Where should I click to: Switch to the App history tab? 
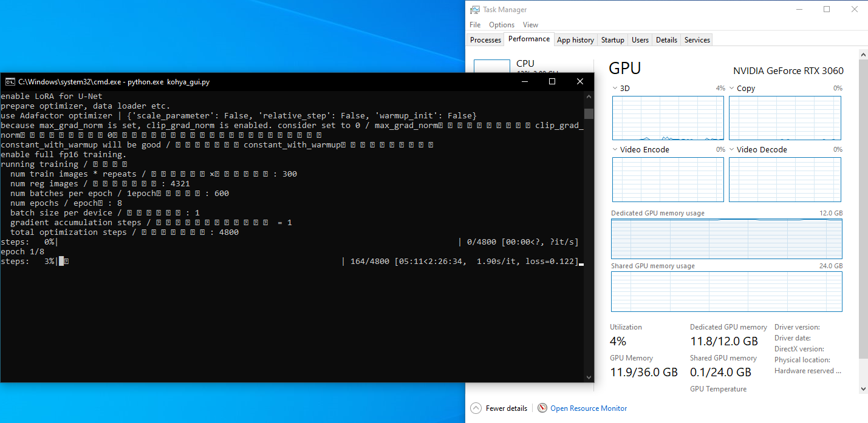pyautogui.click(x=575, y=40)
